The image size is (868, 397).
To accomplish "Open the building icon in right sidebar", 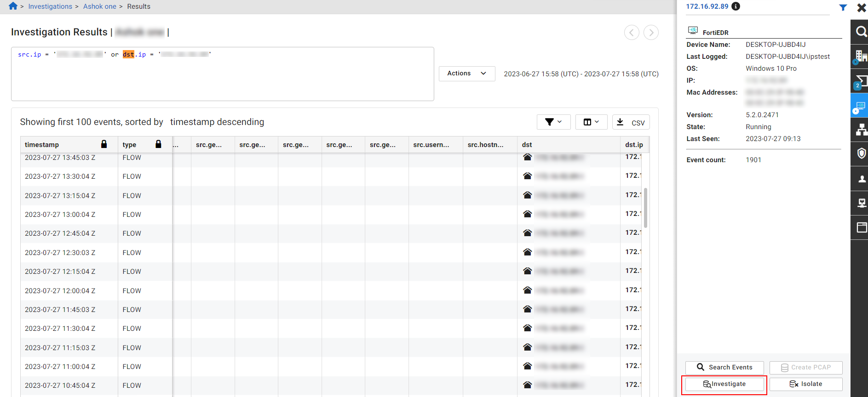I will point(860,56).
